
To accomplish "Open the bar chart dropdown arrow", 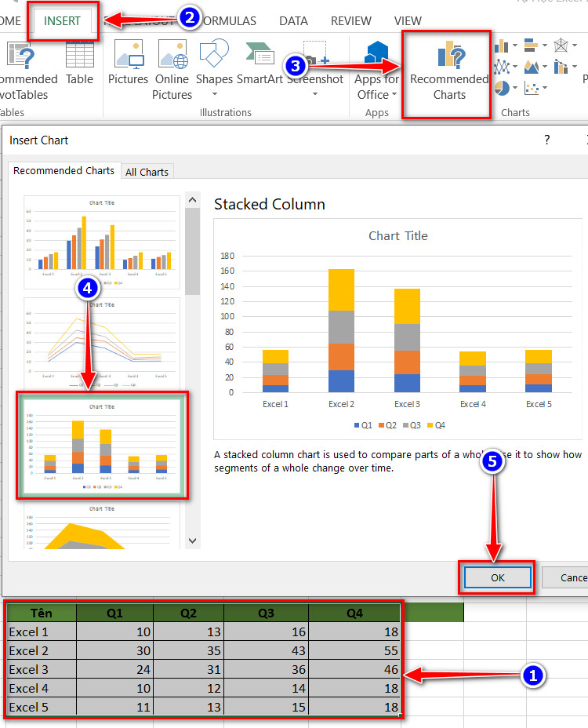I will pyautogui.click(x=544, y=45).
